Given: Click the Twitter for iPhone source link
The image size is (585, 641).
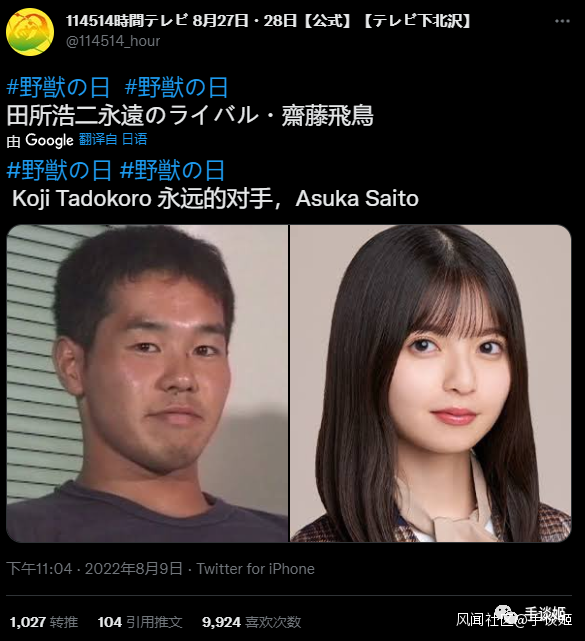Looking at the screenshot, I should click(256, 569).
